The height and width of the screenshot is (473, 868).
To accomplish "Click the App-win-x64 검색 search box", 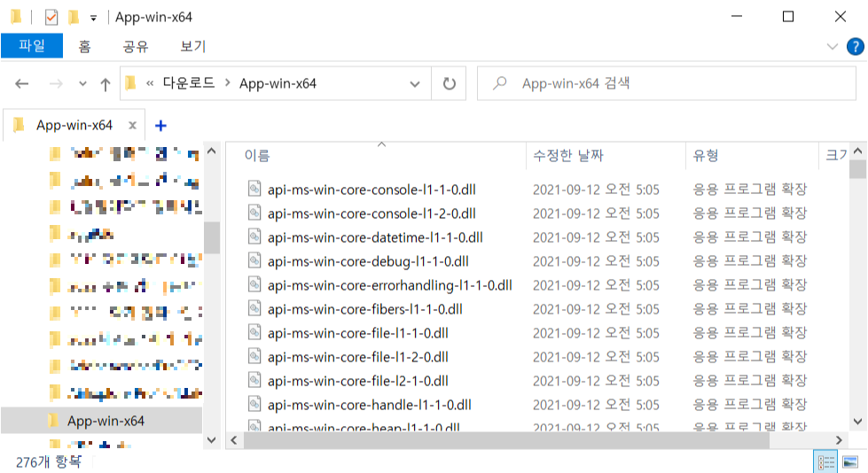I will coord(667,83).
